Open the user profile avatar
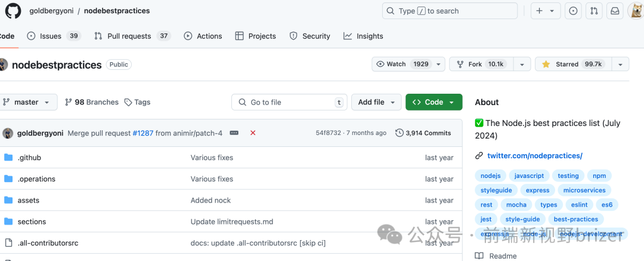The image size is (644, 261). [636, 11]
